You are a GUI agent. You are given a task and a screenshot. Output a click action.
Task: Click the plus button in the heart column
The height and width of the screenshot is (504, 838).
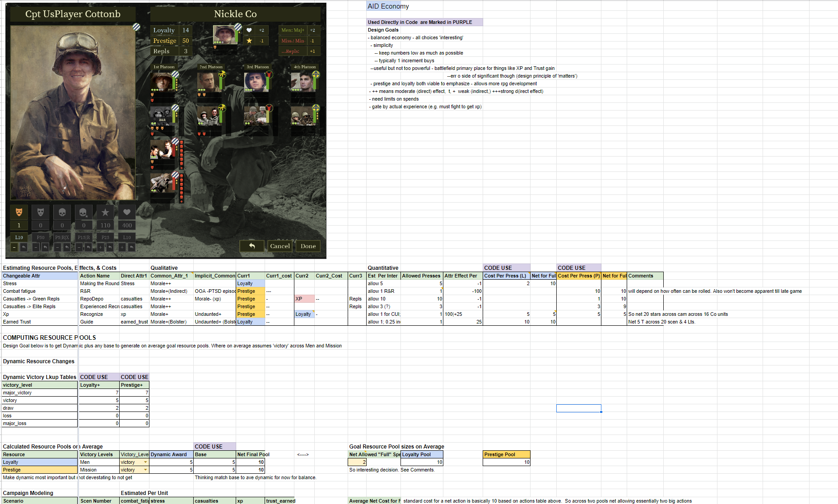122,247
